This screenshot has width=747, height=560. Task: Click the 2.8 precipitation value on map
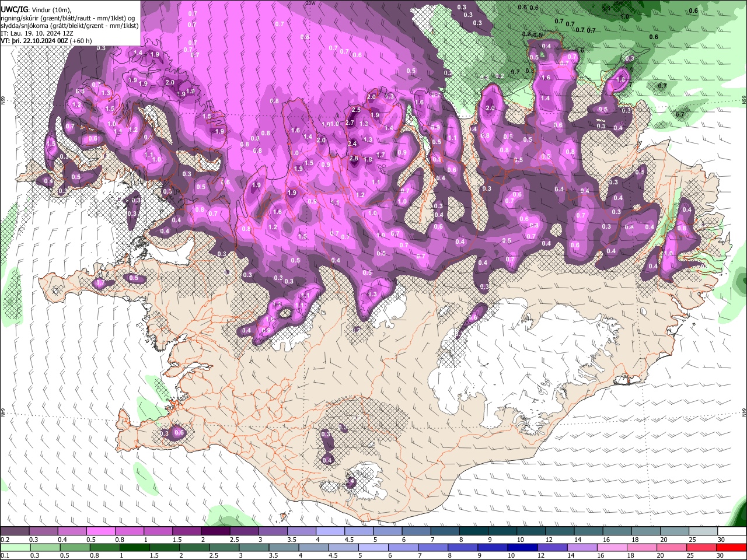pos(354,159)
